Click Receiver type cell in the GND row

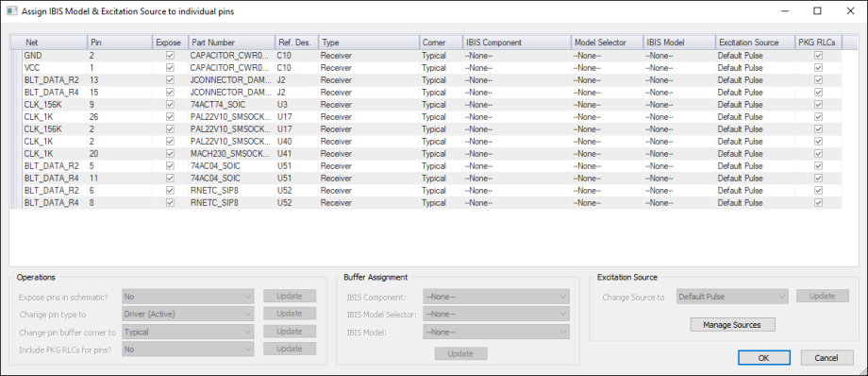click(369, 56)
